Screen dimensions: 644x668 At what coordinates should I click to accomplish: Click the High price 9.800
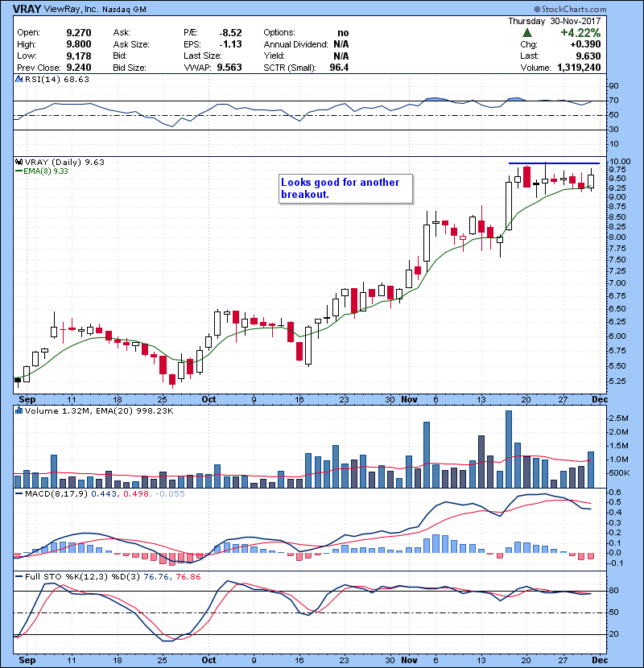(x=79, y=44)
